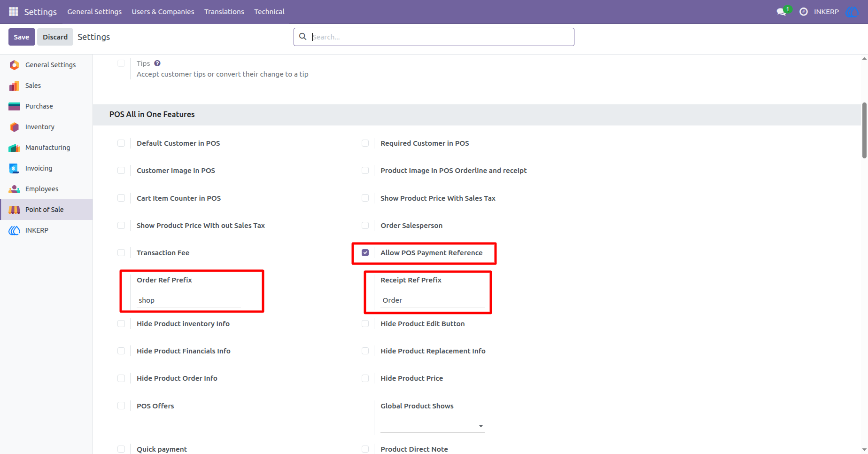Open the Inventory sidebar icon
This screenshot has height=454, width=868.
[x=15, y=127]
